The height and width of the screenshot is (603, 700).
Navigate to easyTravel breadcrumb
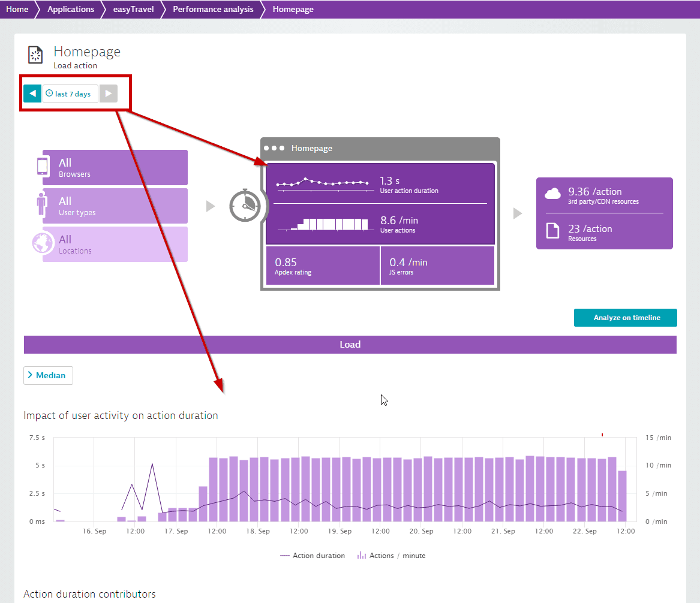click(133, 9)
